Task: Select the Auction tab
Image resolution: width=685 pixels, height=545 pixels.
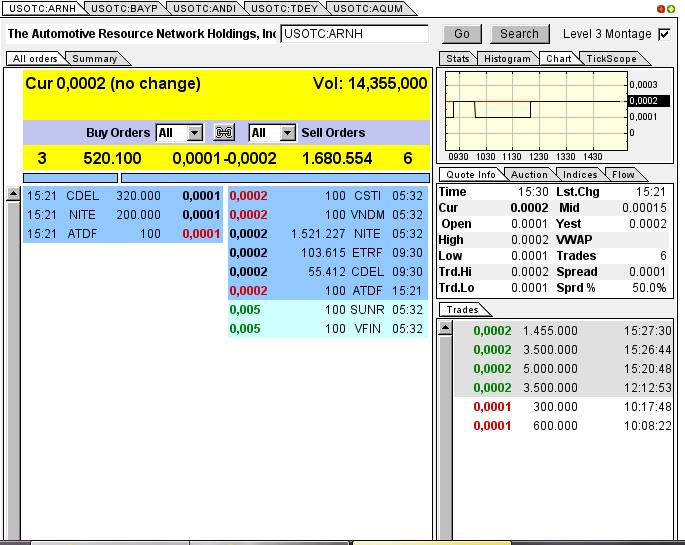Action: (x=529, y=175)
